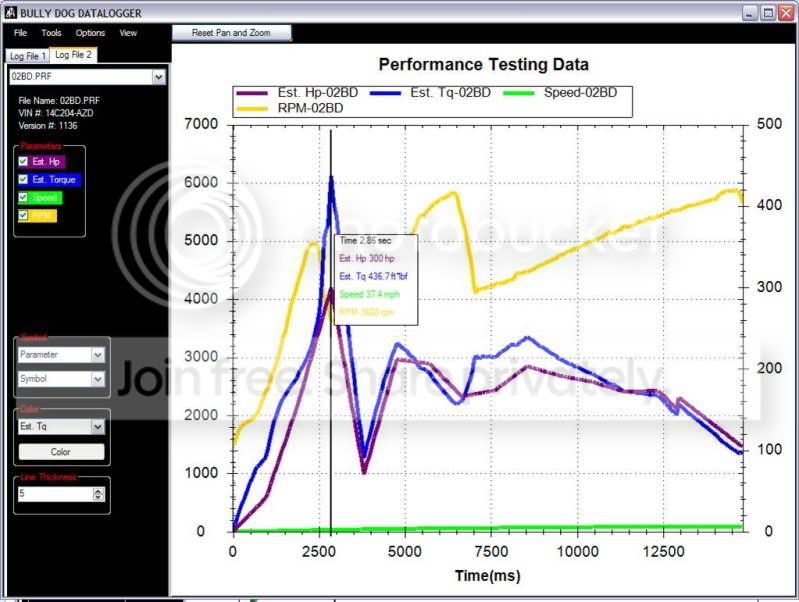Click the Est. Tq 436.7 ft*lbf tooltip value

click(374, 276)
